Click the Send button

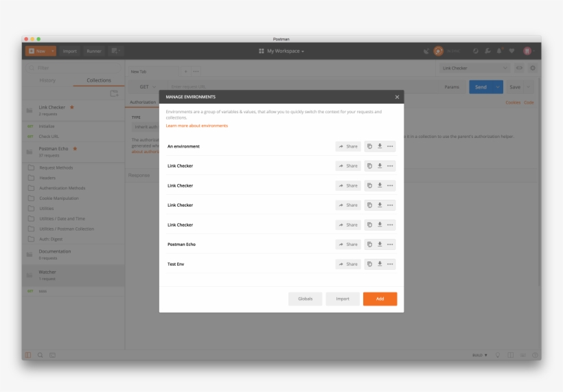481,87
